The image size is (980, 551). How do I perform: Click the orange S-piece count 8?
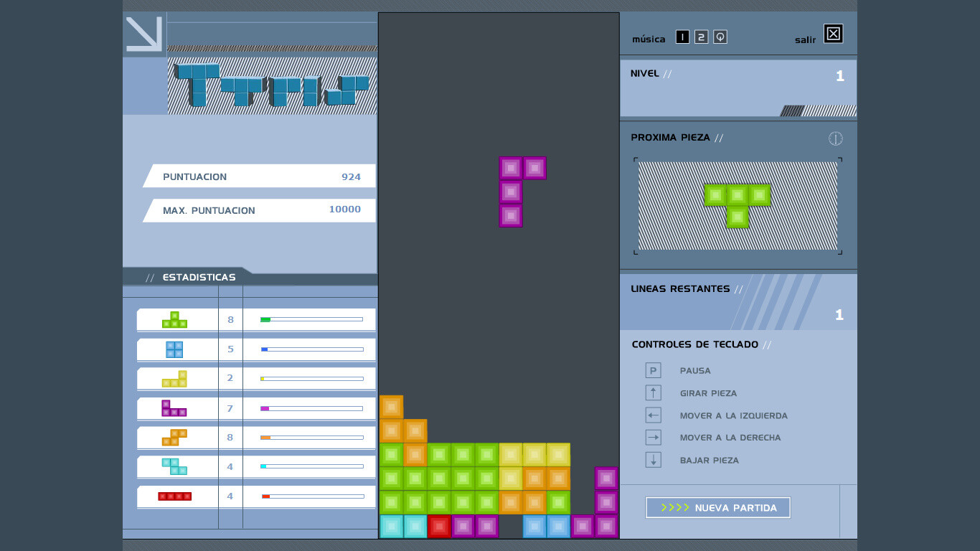(230, 437)
